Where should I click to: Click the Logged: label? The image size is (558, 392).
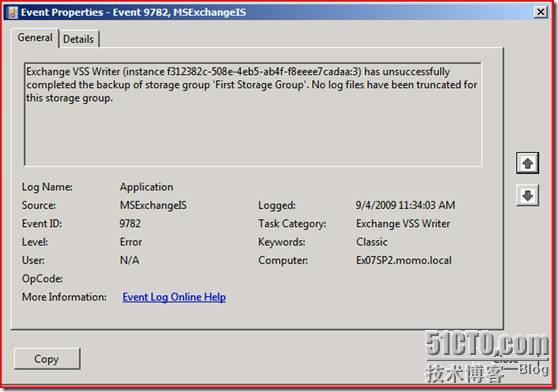(x=277, y=205)
